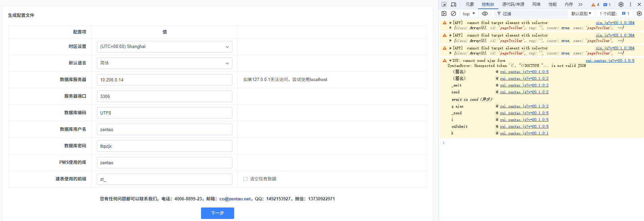Activate the inspect element picker icon
This screenshot has height=221, width=644.
point(444,4)
